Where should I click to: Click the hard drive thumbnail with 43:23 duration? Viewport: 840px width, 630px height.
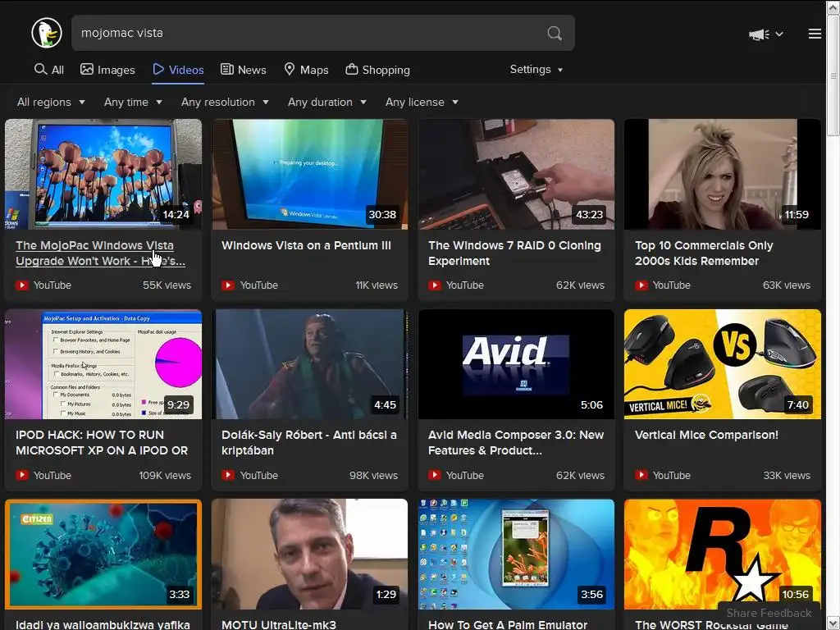[516, 174]
